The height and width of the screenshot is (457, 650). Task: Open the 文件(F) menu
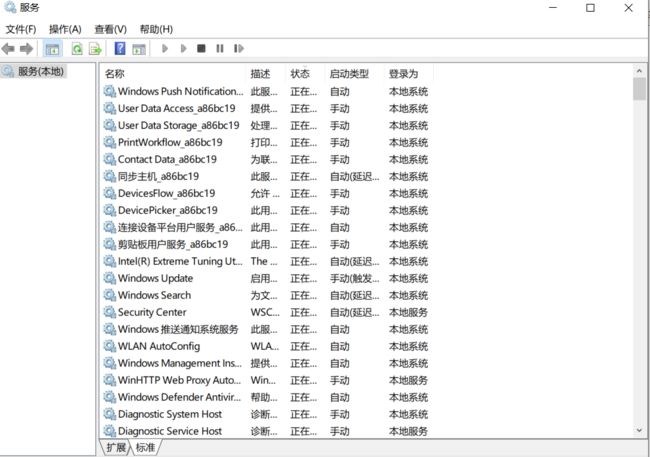[21, 29]
